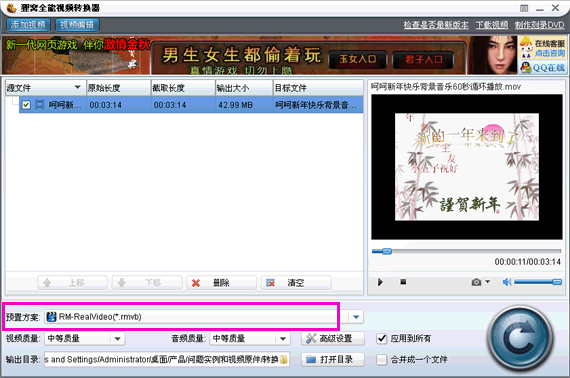Open the 视频编辑 toolbar button
The image size is (570, 378).
77,25
